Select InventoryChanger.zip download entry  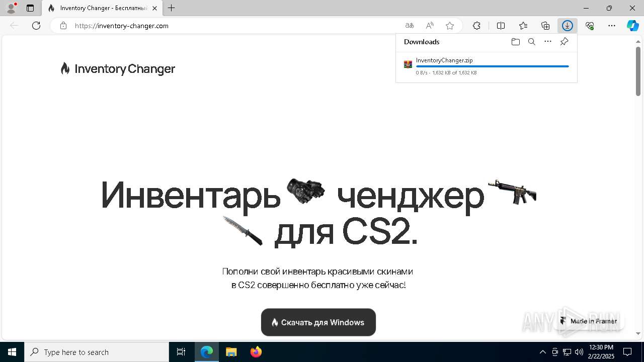(487, 66)
